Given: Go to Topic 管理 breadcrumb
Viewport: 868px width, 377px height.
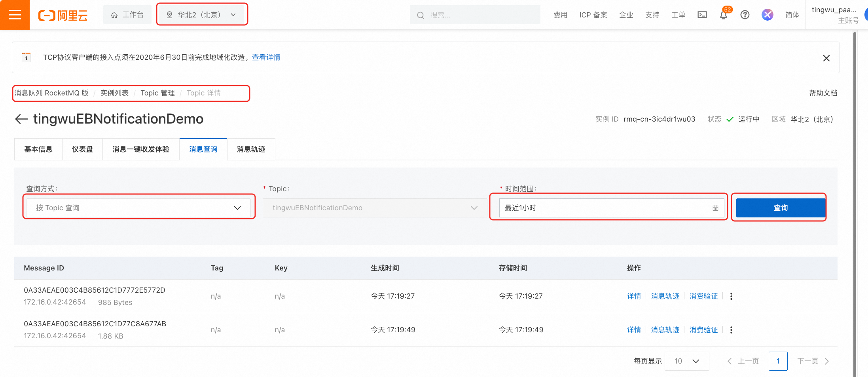Looking at the screenshot, I should pyautogui.click(x=157, y=93).
